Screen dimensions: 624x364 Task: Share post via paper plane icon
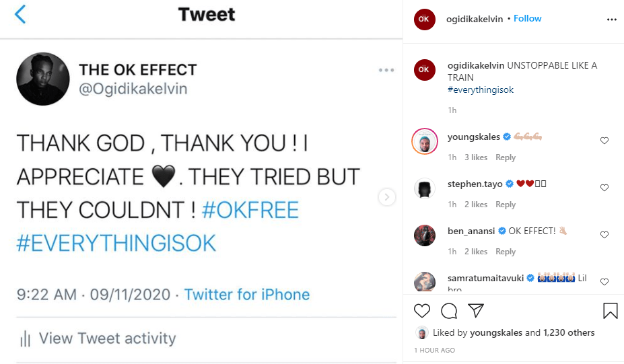[475, 310]
